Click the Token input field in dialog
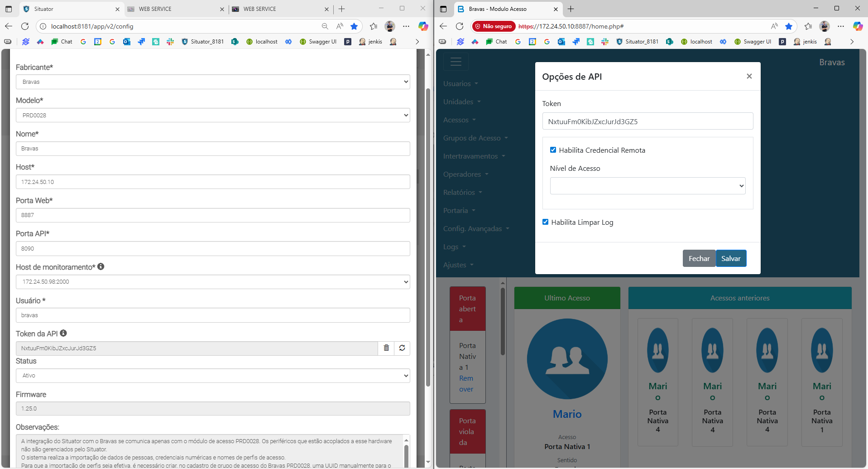Image resolution: width=868 pixels, height=469 pixels. [x=647, y=121]
